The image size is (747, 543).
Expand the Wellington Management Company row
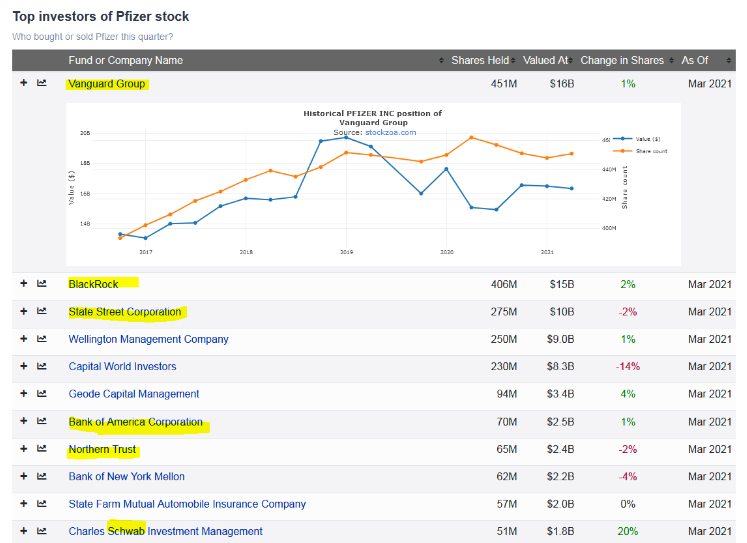click(x=23, y=339)
